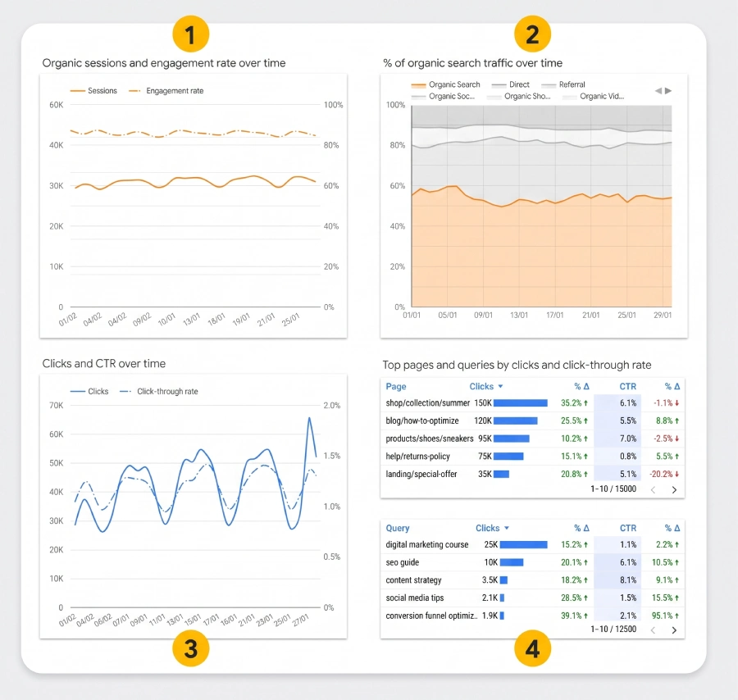Open next page of Query table

click(x=674, y=630)
